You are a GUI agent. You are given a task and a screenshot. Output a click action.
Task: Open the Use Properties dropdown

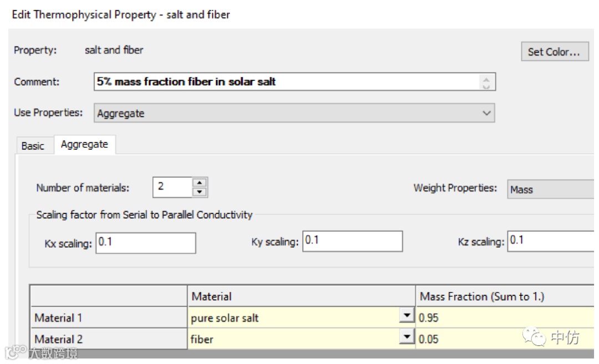click(x=294, y=114)
